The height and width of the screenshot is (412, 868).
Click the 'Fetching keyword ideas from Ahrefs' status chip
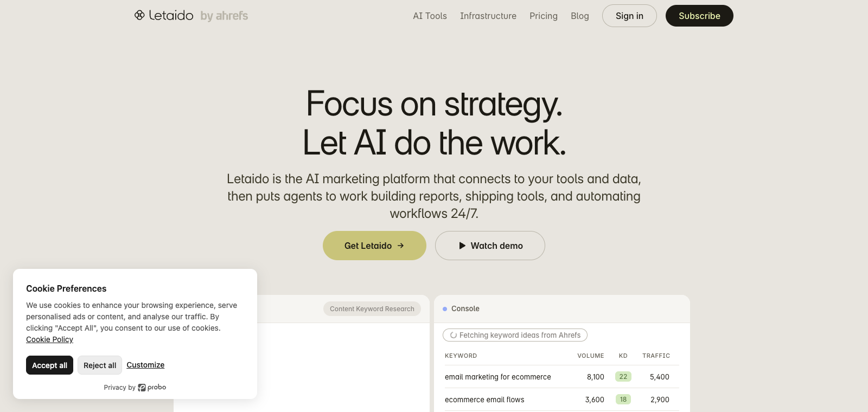tap(515, 335)
